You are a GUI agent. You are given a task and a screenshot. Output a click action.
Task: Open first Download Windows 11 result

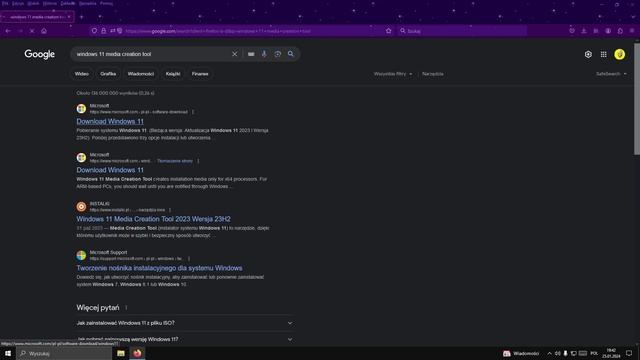(110, 121)
